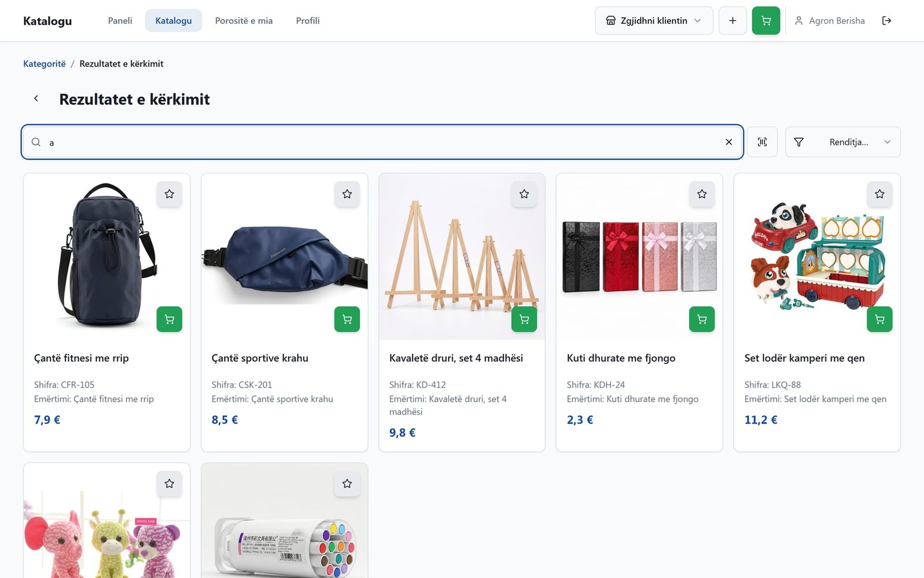Go back with the left arrow
924x578 pixels.
36,99
